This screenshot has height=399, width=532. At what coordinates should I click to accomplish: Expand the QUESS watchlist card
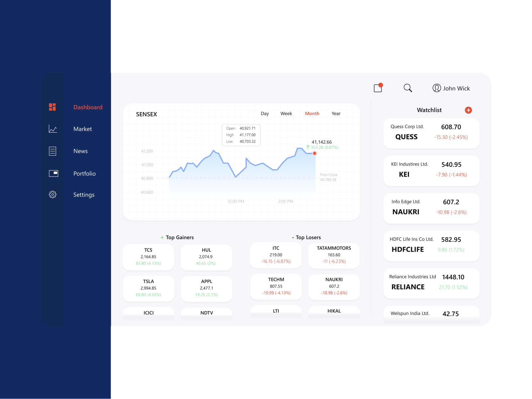[431, 133]
